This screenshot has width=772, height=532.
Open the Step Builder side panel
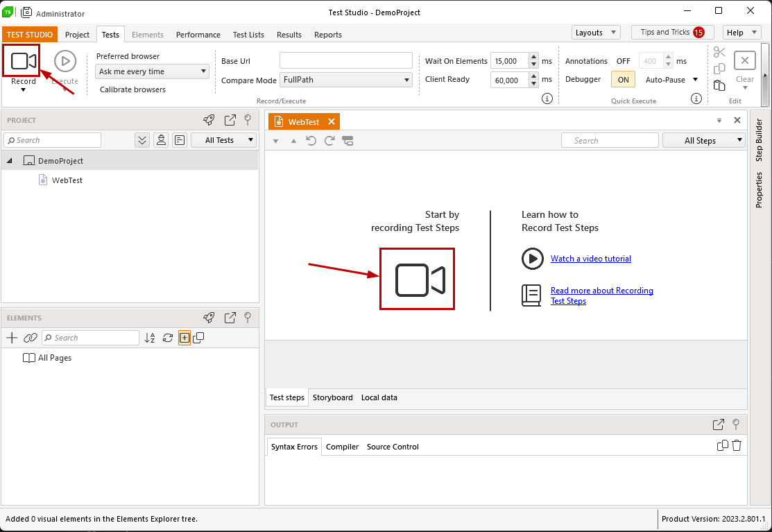point(759,140)
